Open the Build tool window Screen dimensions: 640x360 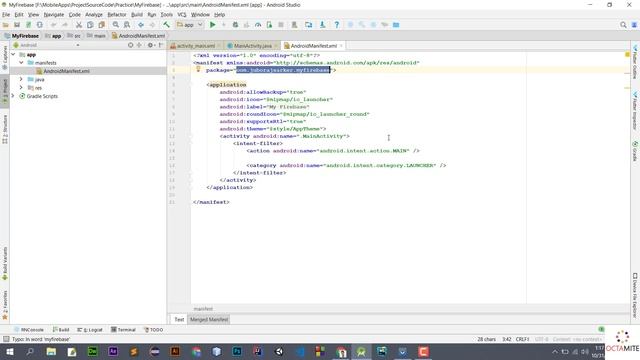(60, 330)
